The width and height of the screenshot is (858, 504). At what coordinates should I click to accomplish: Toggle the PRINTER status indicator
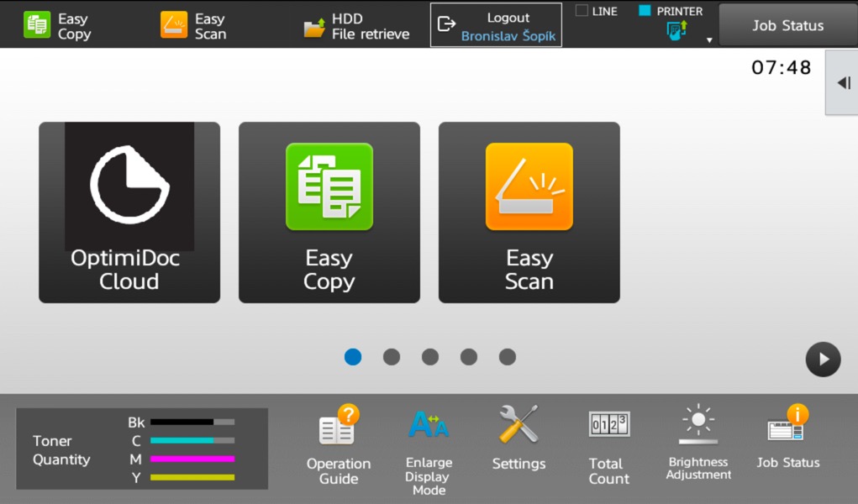pos(671,12)
